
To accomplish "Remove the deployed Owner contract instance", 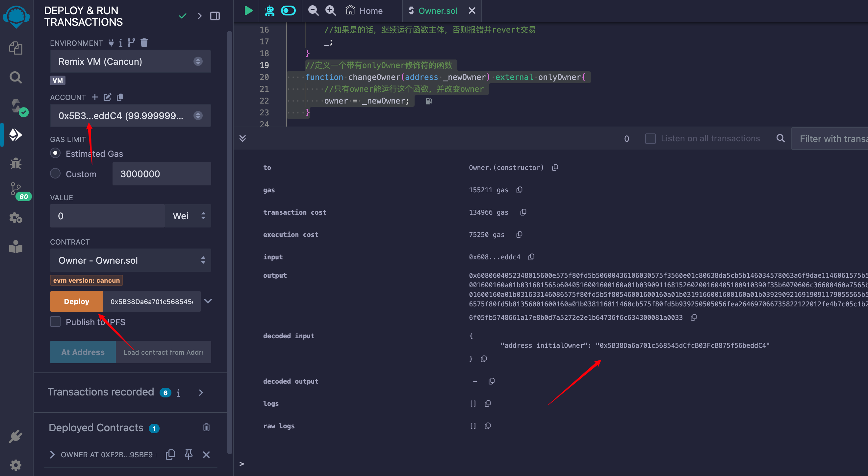I will coord(207,454).
